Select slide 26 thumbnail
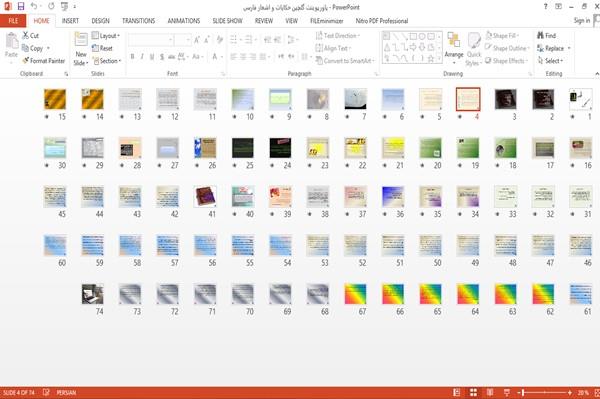The width and height of the screenshot is (600, 399). pyautogui.click(x=205, y=148)
